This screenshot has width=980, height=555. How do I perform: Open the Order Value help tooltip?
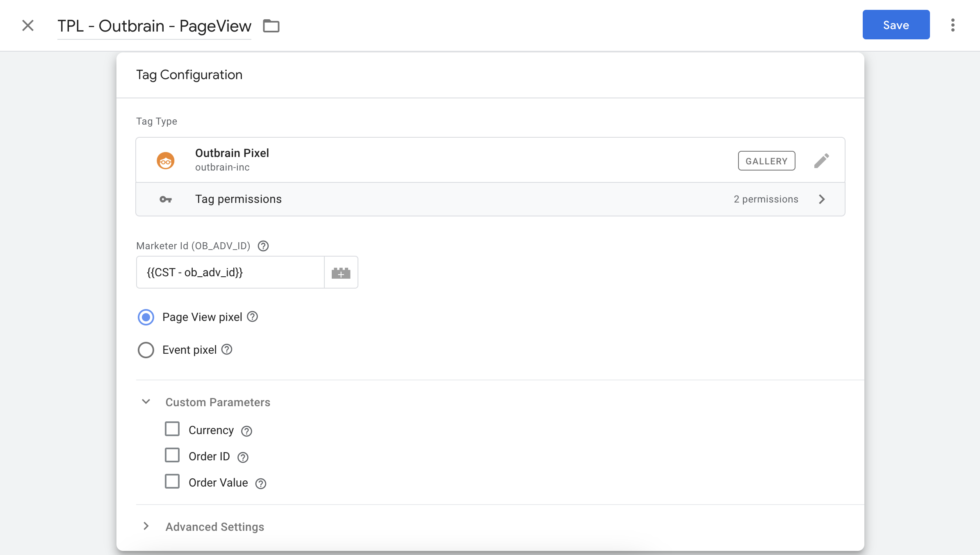point(261,483)
